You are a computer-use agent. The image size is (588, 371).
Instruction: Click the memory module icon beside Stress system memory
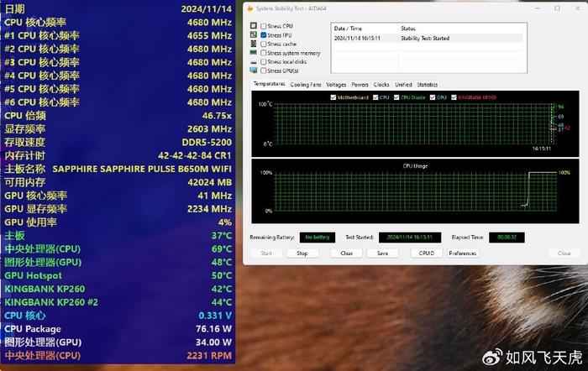(254, 53)
